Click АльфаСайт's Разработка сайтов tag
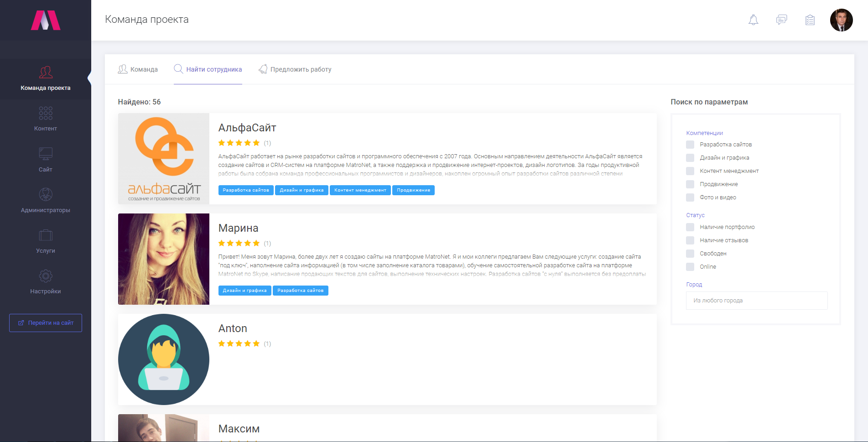Image resolution: width=868 pixels, height=442 pixels. (246, 190)
